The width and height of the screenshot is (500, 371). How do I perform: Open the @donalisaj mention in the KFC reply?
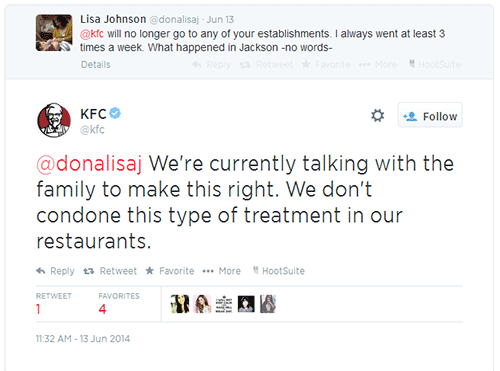(x=89, y=164)
